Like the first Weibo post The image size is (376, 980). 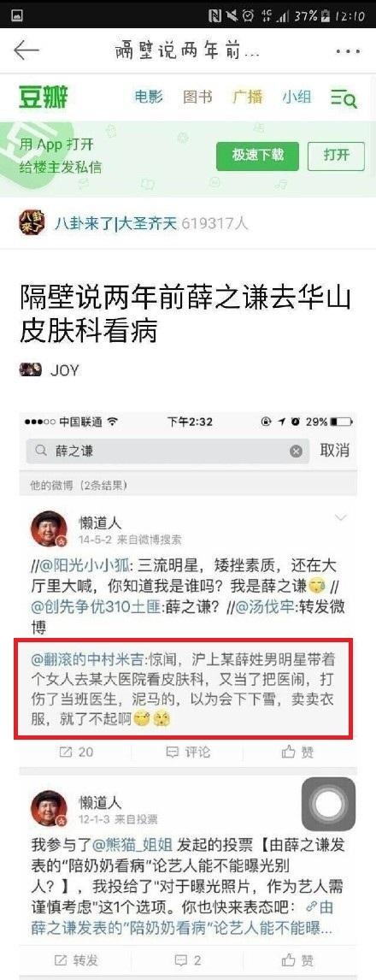(298, 752)
